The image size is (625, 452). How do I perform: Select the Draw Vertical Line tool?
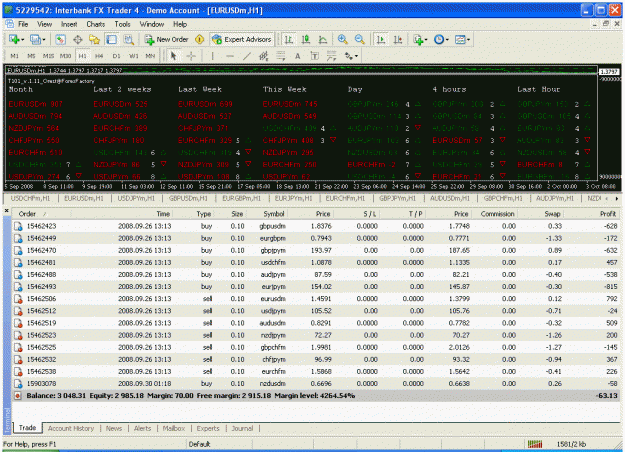(212, 56)
